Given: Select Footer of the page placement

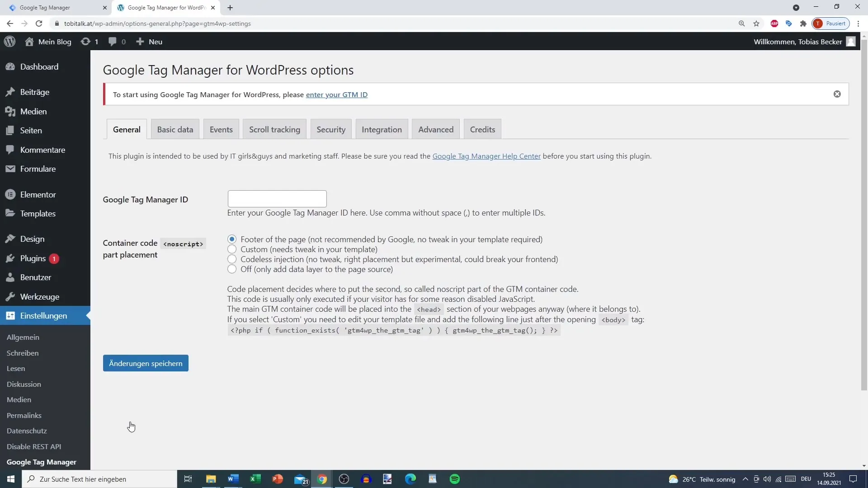Looking at the screenshot, I should [232, 239].
